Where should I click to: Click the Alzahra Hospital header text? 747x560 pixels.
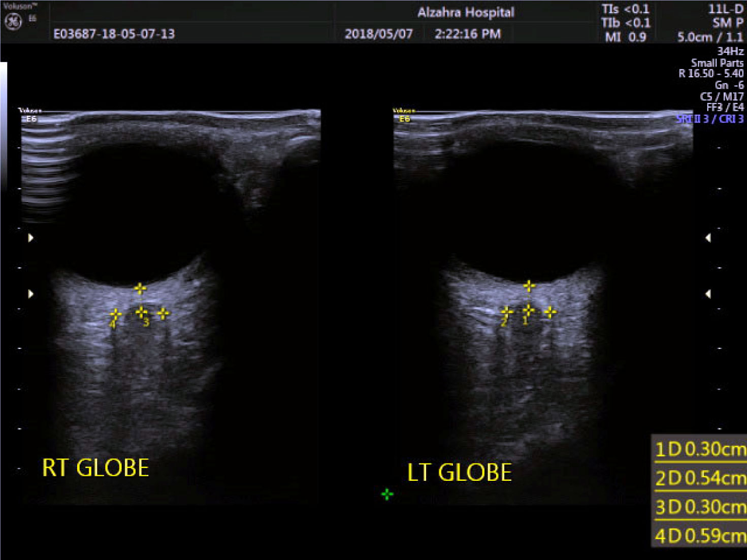click(466, 13)
